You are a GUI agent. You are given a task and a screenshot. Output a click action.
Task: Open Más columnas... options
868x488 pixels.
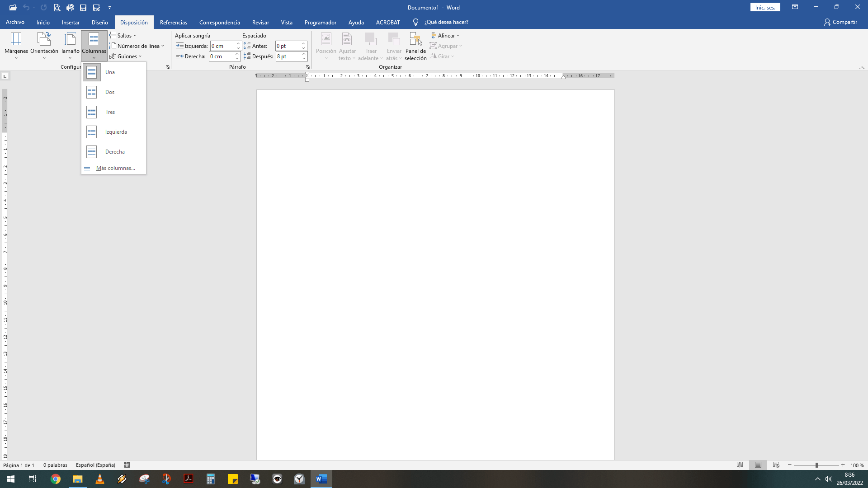[115, 168]
